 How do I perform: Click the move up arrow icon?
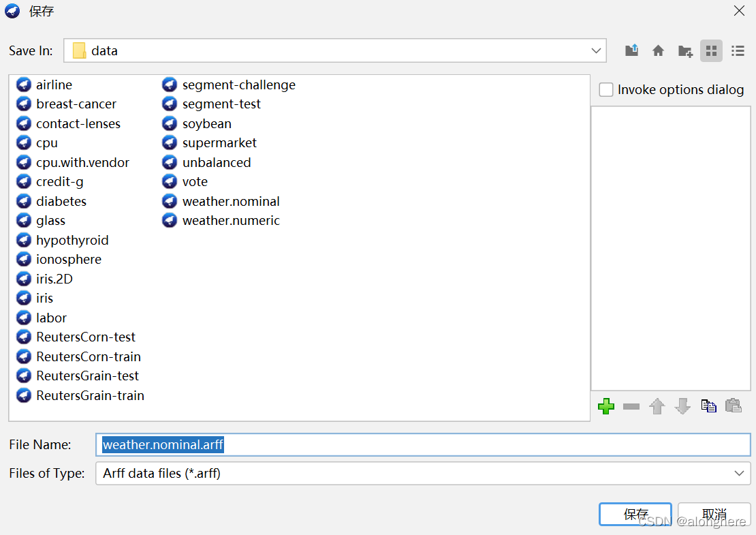tap(657, 406)
